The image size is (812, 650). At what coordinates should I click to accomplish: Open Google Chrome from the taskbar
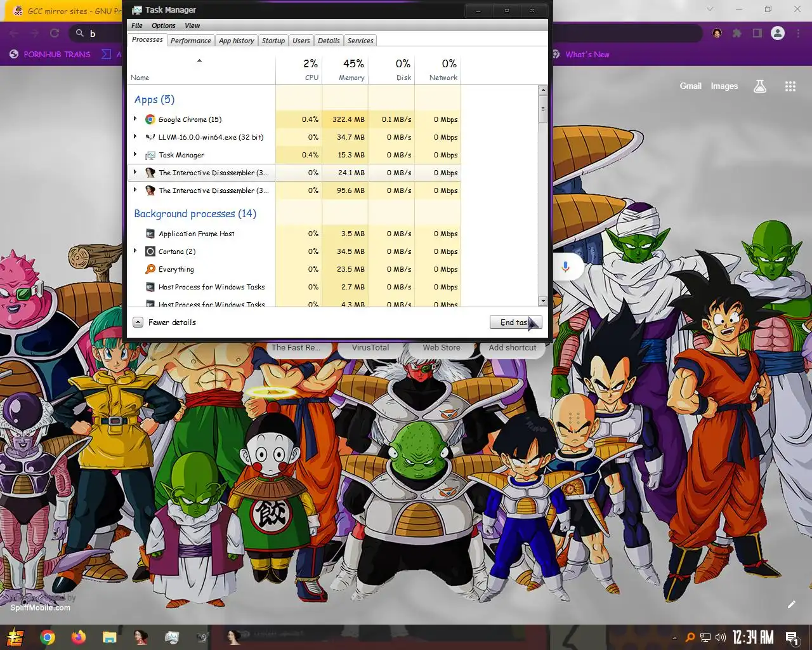[48, 637]
